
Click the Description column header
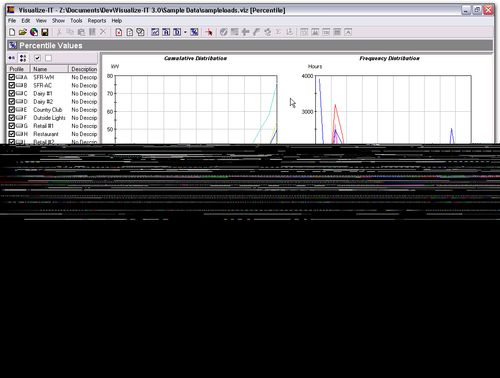(83, 69)
